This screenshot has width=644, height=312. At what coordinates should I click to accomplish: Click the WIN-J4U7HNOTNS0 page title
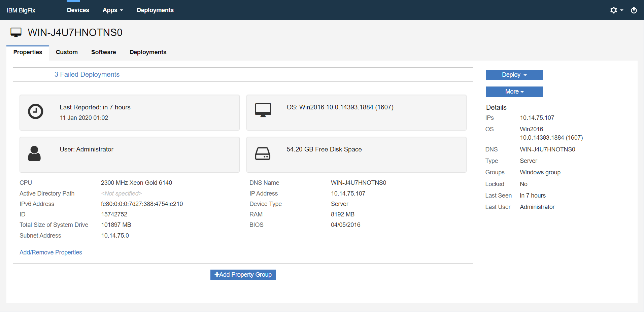[75, 32]
